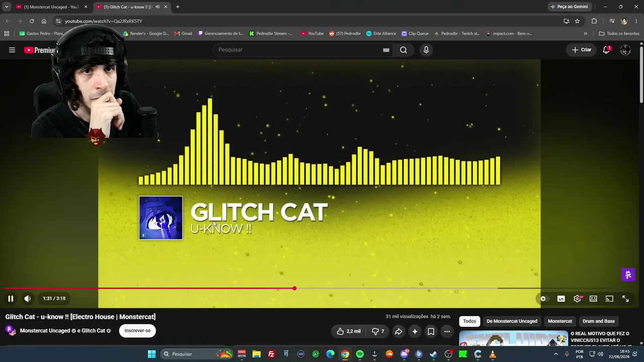Mute the video with the speaker icon
Screen dimensions: 644x362
tap(28, 299)
